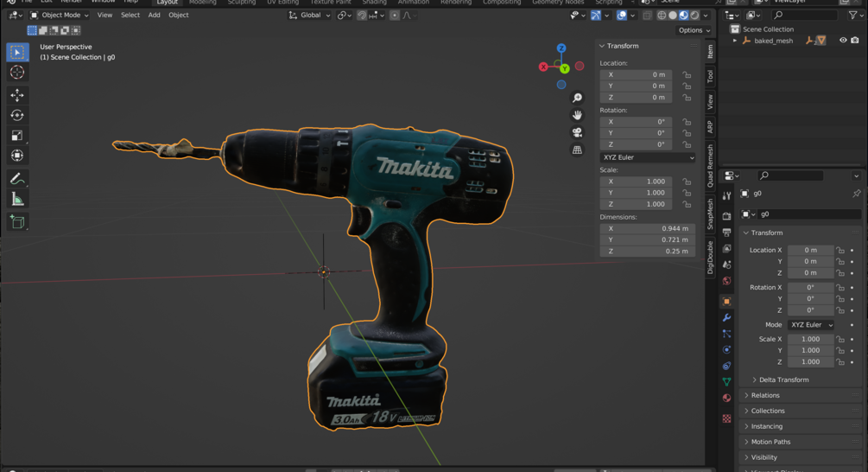Select the Add Cube tool
Screen dimensions: 868x472
(x=17, y=222)
